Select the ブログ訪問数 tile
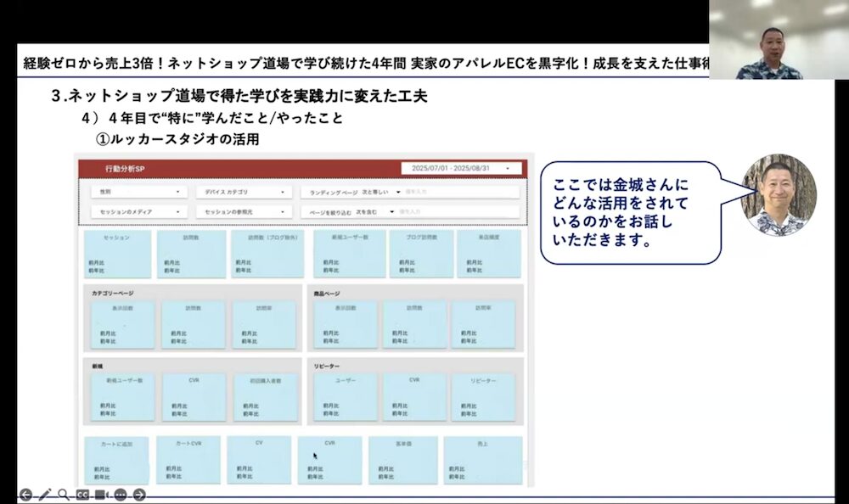Viewport: 849px width, 504px height. [x=420, y=253]
